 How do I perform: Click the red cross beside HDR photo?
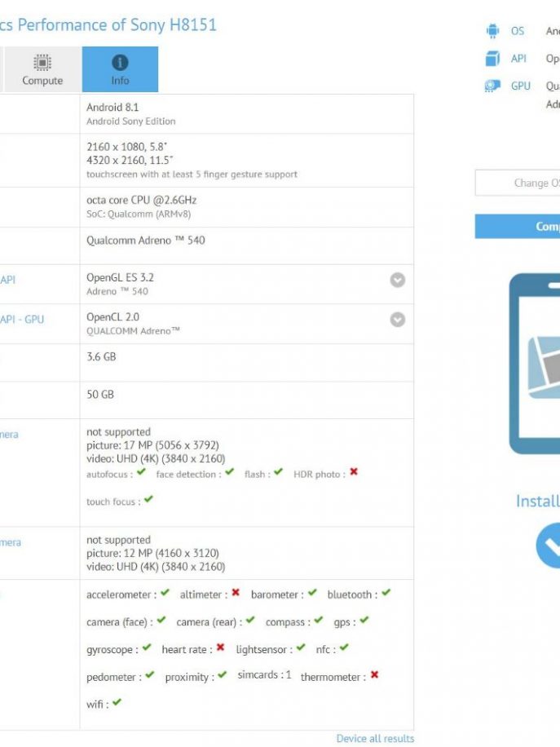click(354, 473)
